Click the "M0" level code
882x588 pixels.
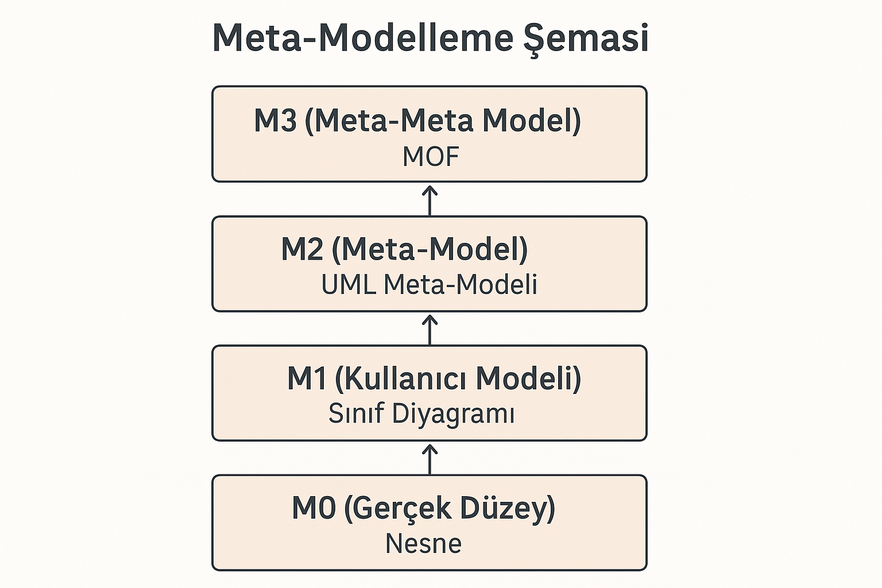pyautogui.click(x=314, y=508)
